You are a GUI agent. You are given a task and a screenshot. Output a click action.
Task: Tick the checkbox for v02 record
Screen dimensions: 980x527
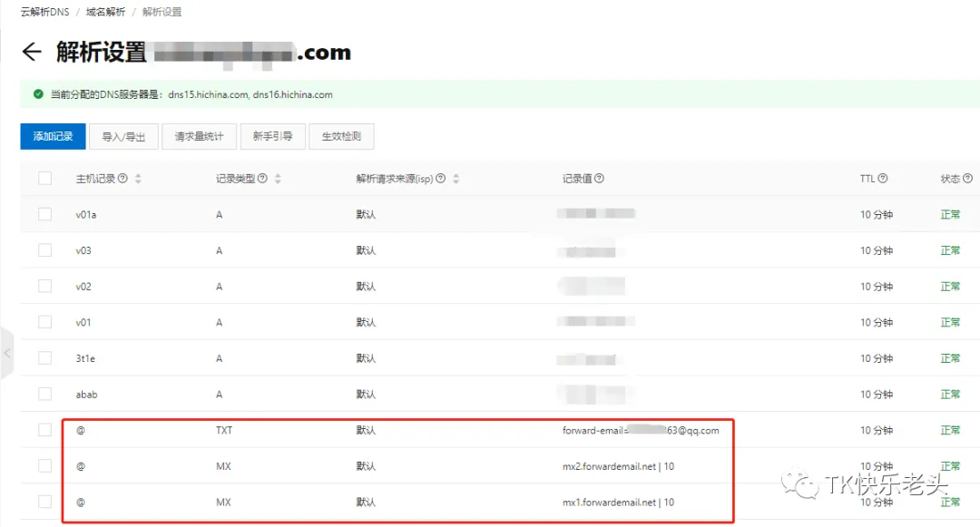pyautogui.click(x=45, y=286)
